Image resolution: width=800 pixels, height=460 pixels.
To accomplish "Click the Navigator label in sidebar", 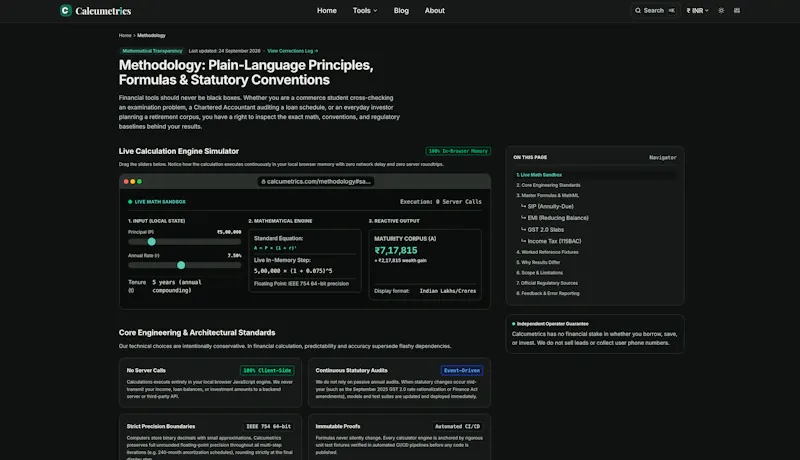I will [x=662, y=158].
